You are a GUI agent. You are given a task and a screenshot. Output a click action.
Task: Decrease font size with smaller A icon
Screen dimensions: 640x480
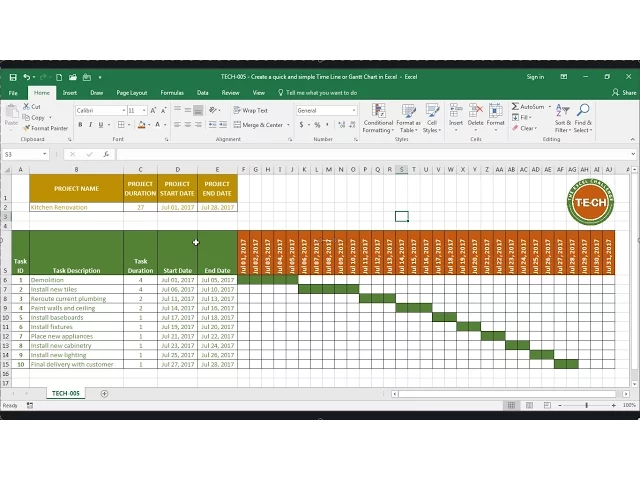(x=163, y=111)
